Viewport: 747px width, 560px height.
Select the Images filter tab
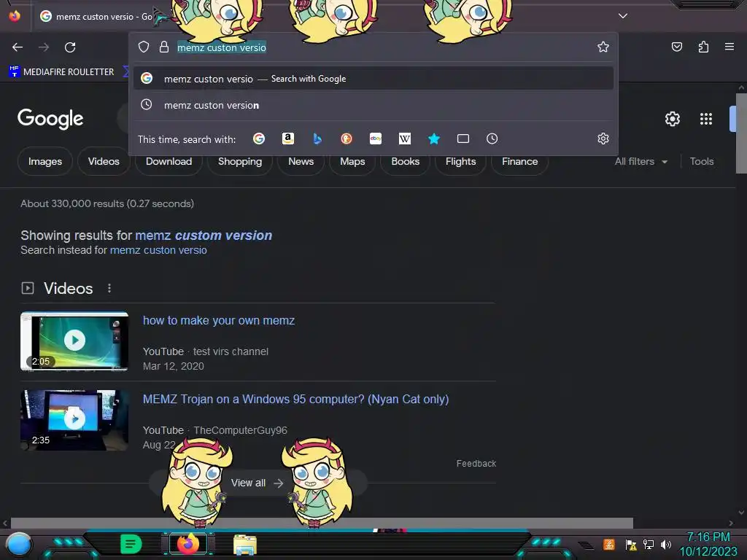[45, 161]
